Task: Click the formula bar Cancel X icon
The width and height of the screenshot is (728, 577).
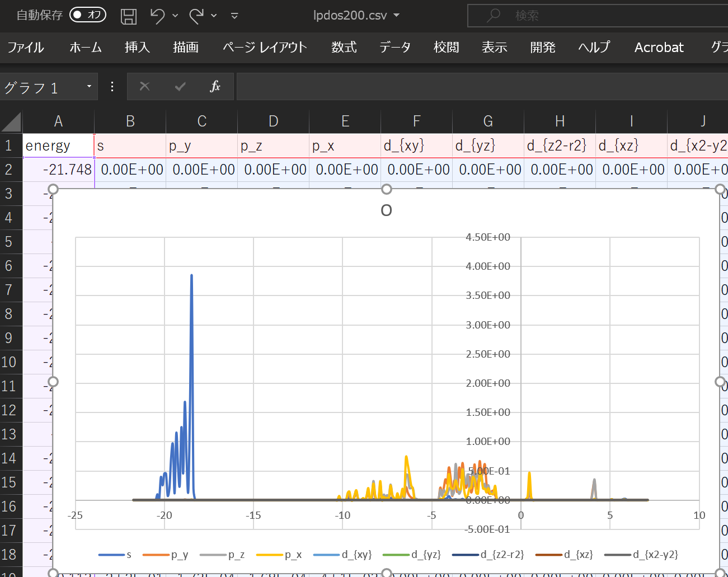Action: pos(144,86)
